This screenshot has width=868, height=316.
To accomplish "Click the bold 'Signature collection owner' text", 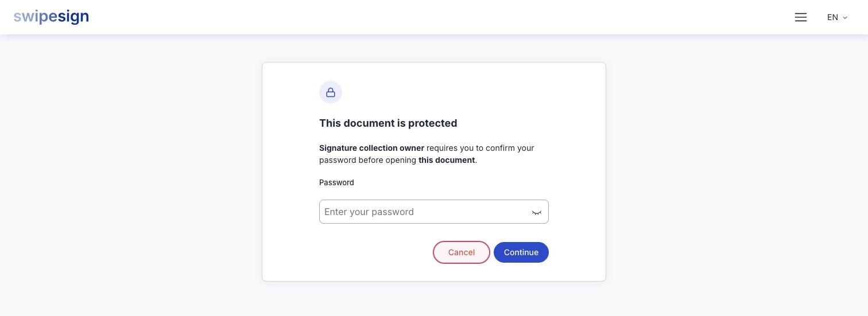I will click(x=371, y=148).
